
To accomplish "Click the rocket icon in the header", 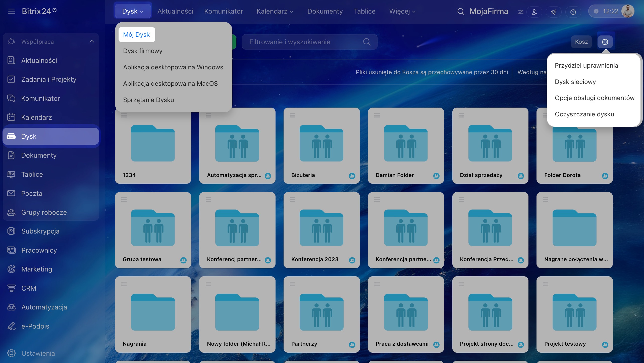I will click(x=554, y=12).
